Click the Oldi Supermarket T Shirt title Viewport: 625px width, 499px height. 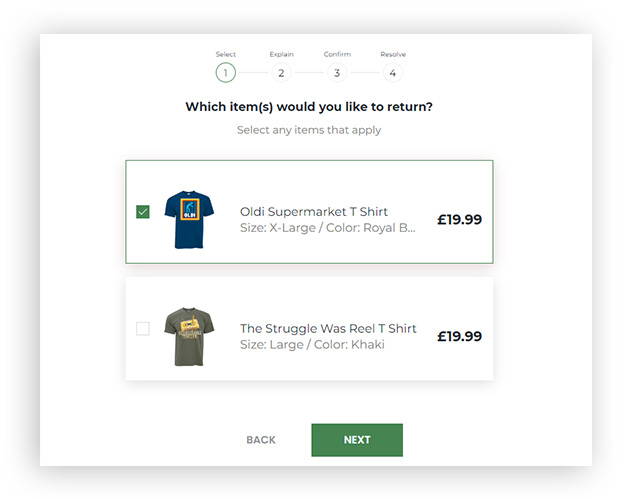click(314, 212)
